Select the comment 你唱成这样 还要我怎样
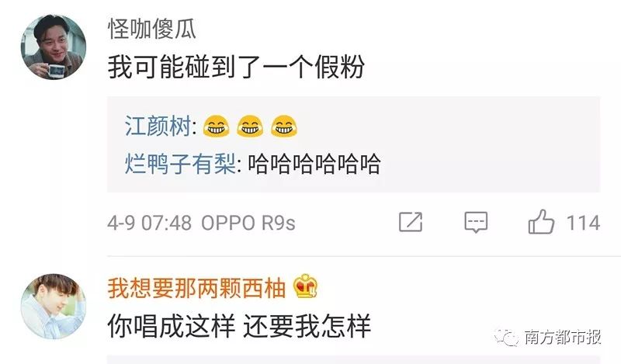 (239, 326)
